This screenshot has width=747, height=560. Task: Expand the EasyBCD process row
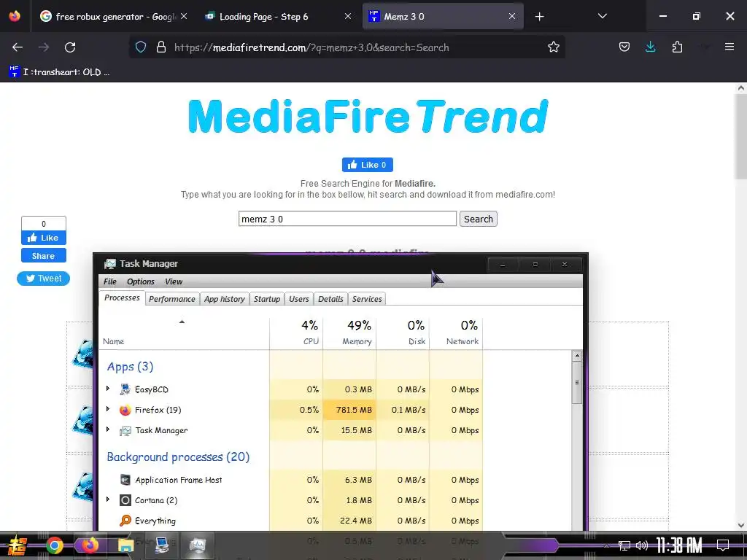(x=108, y=389)
